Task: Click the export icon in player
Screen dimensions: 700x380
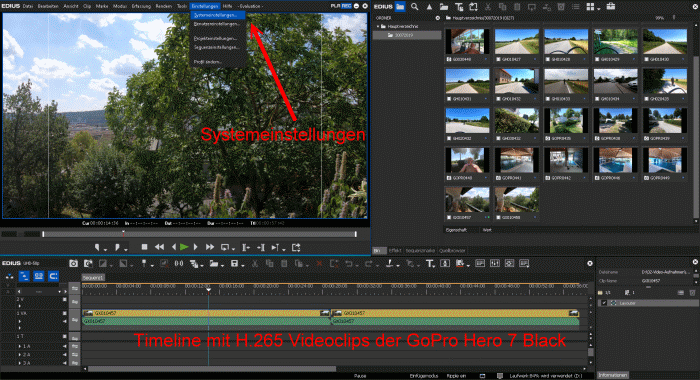Action: 296,247
